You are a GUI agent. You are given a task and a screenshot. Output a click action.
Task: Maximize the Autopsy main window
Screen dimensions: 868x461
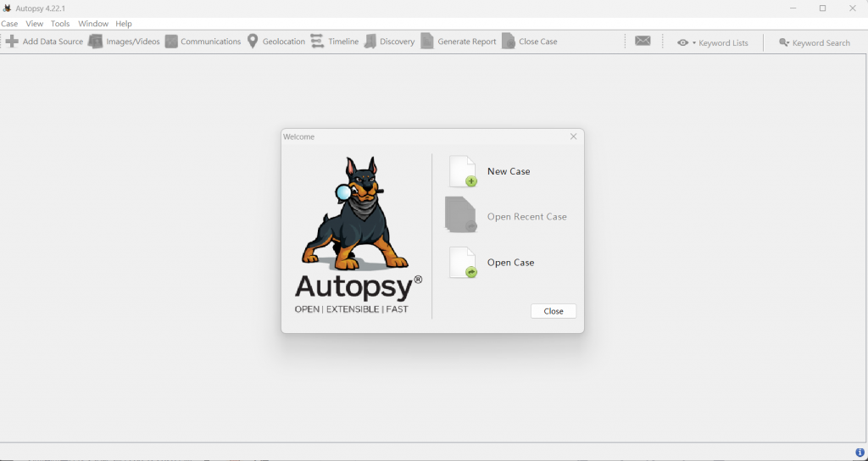click(x=822, y=8)
